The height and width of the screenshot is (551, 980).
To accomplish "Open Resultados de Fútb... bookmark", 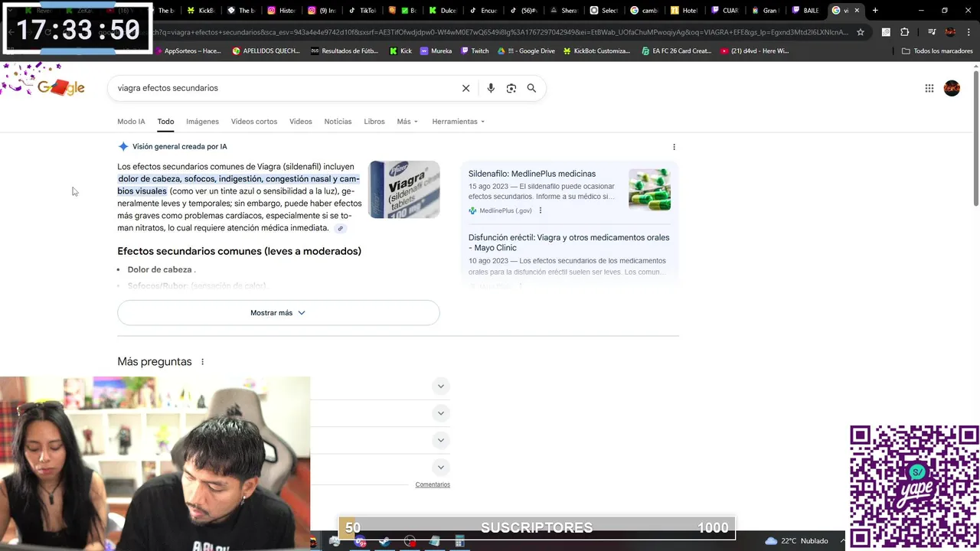I will tap(345, 51).
